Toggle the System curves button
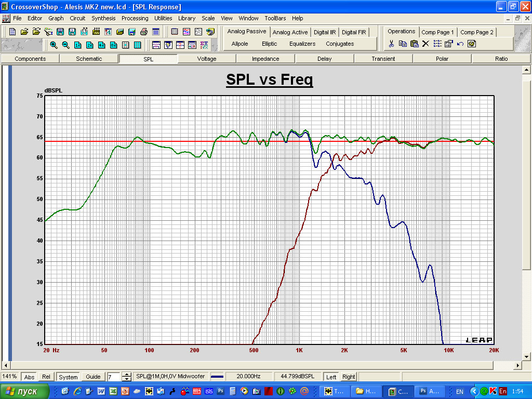Viewport: 532px width, 399px height. click(x=68, y=377)
